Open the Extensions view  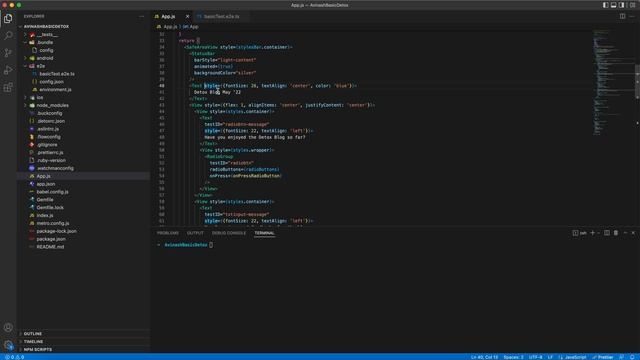[8, 87]
